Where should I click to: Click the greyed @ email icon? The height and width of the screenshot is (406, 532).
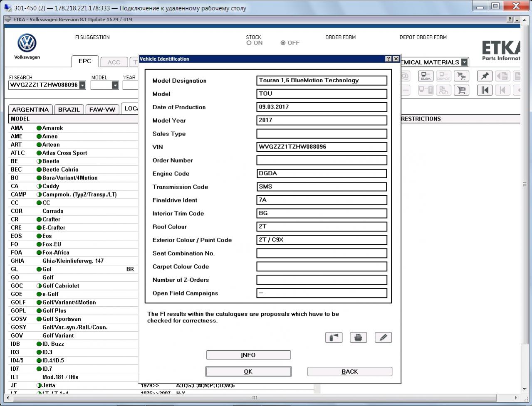[405, 76]
